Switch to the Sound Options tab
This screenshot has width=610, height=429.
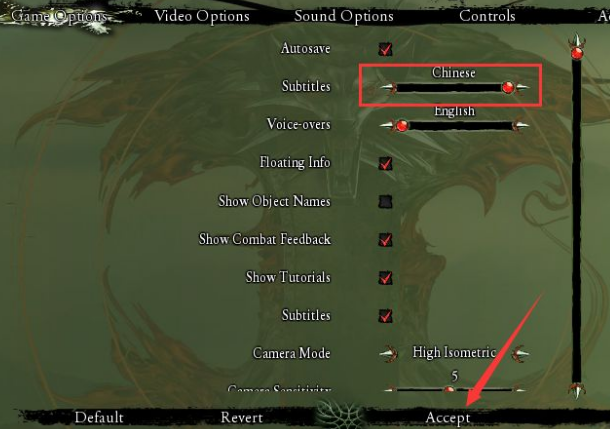point(344,16)
